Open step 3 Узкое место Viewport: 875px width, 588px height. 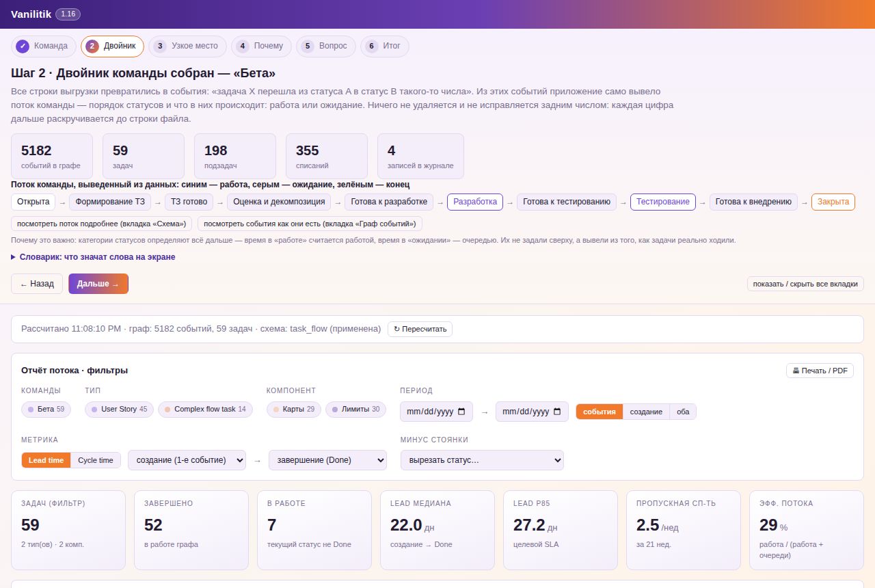pos(187,46)
